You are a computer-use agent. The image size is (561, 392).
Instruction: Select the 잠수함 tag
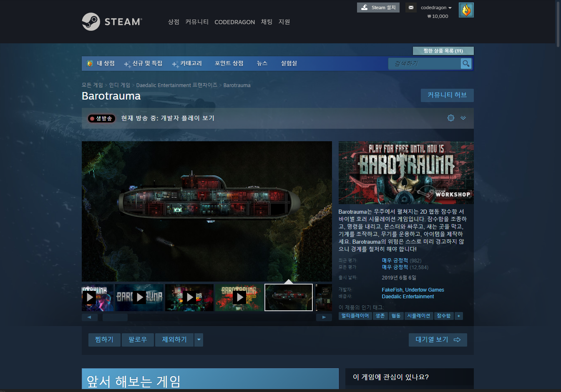444,316
